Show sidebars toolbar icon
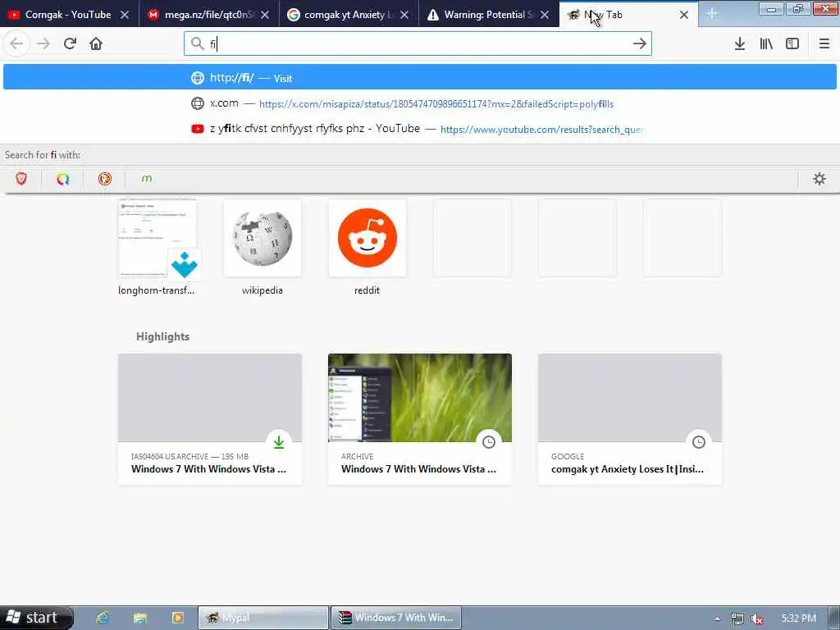 click(x=792, y=43)
